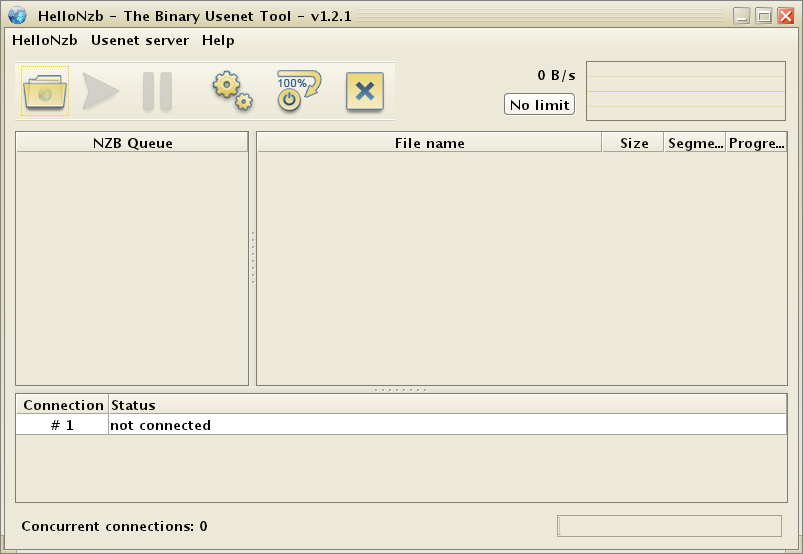
Task: Toggle shutdown after 100% completion icon
Action: 299,91
